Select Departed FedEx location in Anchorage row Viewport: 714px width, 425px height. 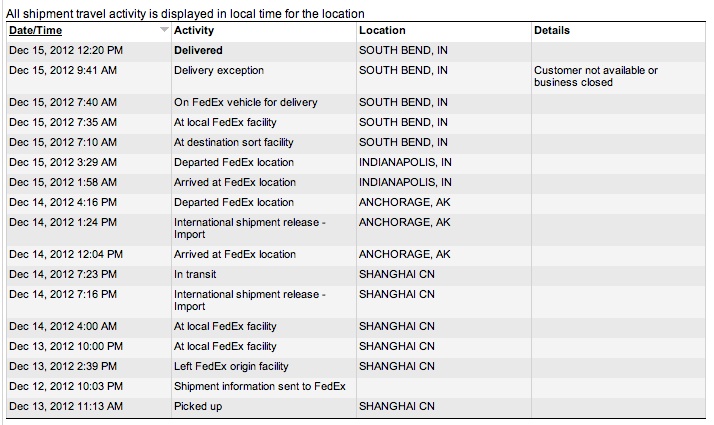(356, 203)
